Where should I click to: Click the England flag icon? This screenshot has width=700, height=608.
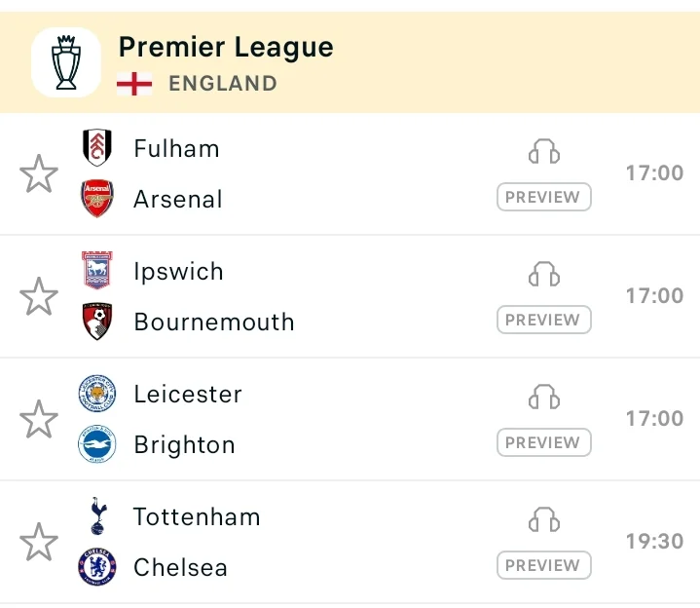134,84
